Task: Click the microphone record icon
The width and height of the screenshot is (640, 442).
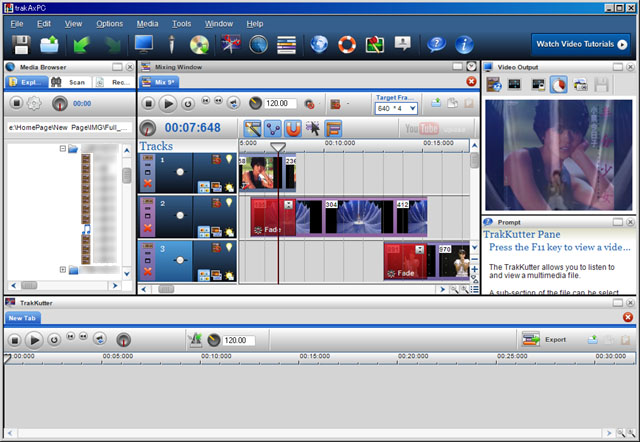Action: 172,44
